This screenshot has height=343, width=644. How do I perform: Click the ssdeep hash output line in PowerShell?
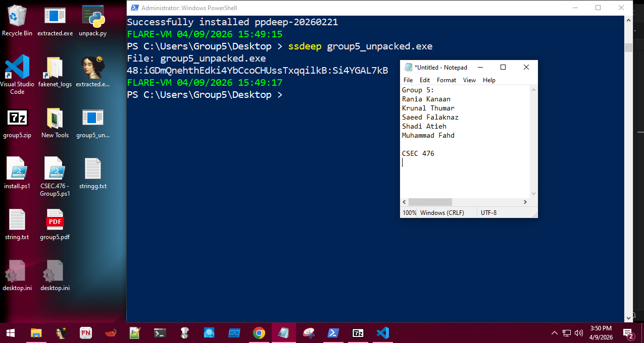[x=258, y=71]
